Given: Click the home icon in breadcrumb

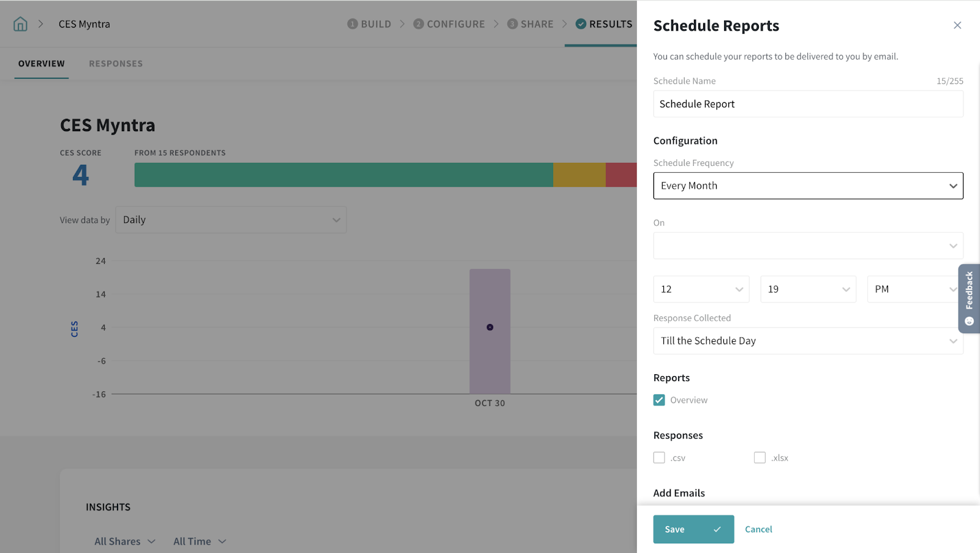Looking at the screenshot, I should pyautogui.click(x=20, y=24).
